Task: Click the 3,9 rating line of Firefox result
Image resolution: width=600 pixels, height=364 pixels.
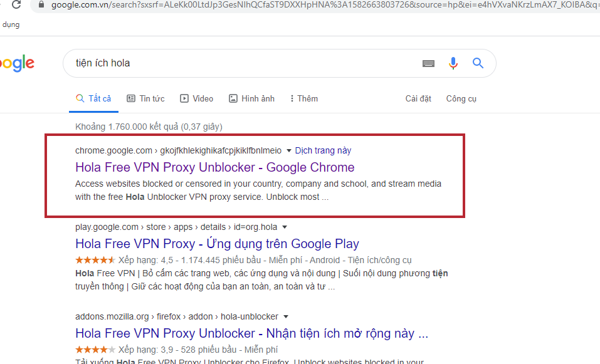Action: [x=176, y=350]
